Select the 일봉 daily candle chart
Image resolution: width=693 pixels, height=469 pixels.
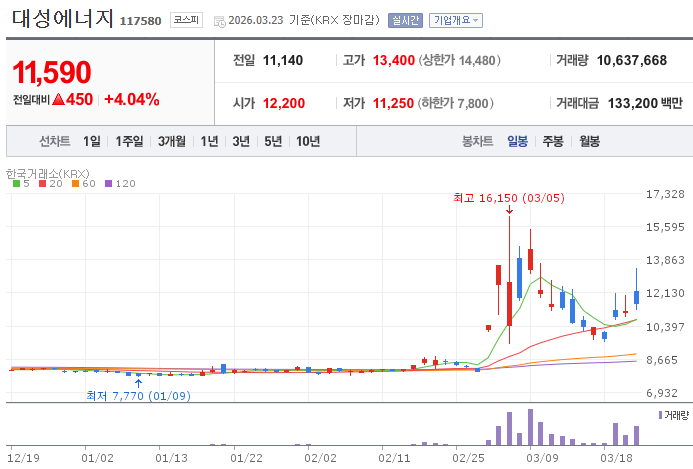pos(518,141)
